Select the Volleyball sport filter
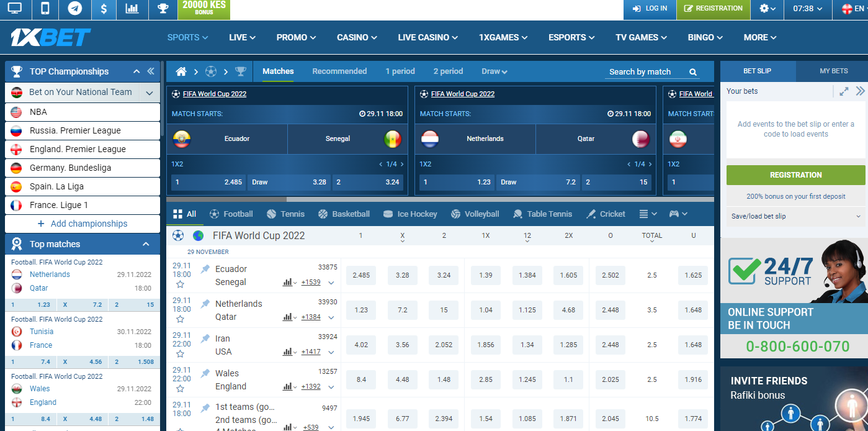This screenshot has width=868, height=431. [475, 214]
